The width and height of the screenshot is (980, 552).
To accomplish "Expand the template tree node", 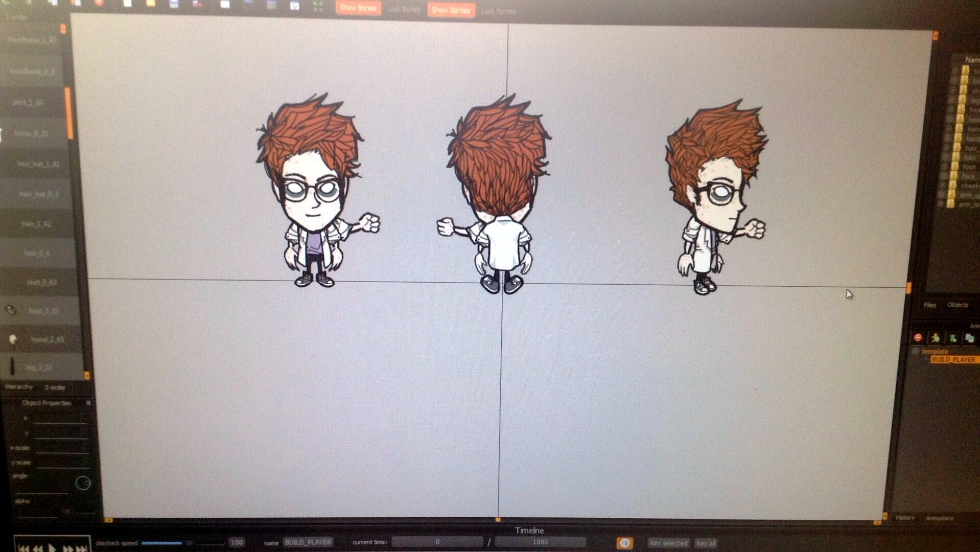I will click(x=915, y=351).
